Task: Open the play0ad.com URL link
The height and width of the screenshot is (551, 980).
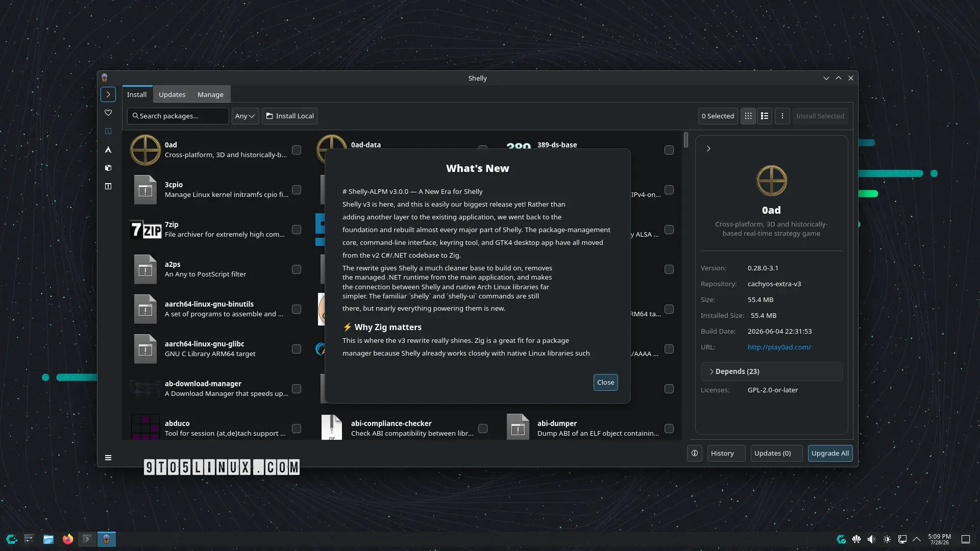Action: tap(779, 347)
